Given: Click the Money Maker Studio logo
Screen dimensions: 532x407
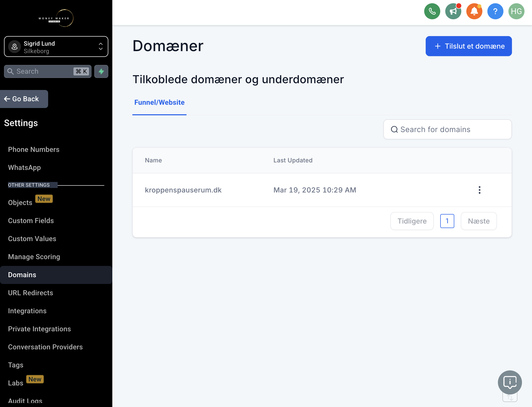Looking at the screenshot, I should click(x=56, y=18).
